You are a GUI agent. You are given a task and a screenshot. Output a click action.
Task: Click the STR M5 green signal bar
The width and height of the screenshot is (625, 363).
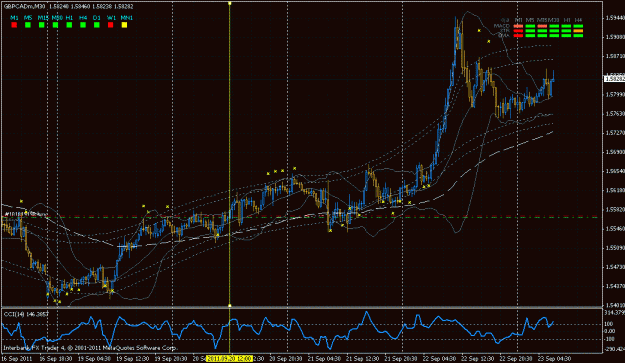[x=530, y=31]
